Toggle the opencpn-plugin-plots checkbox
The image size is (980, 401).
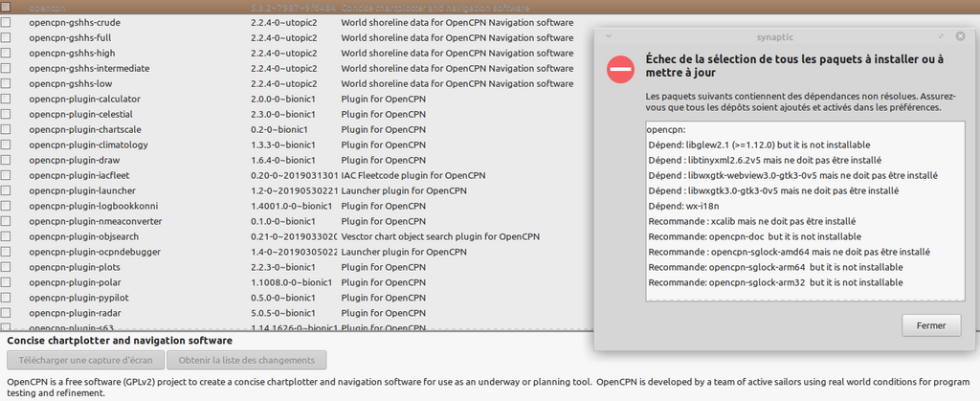pyautogui.click(x=6, y=267)
